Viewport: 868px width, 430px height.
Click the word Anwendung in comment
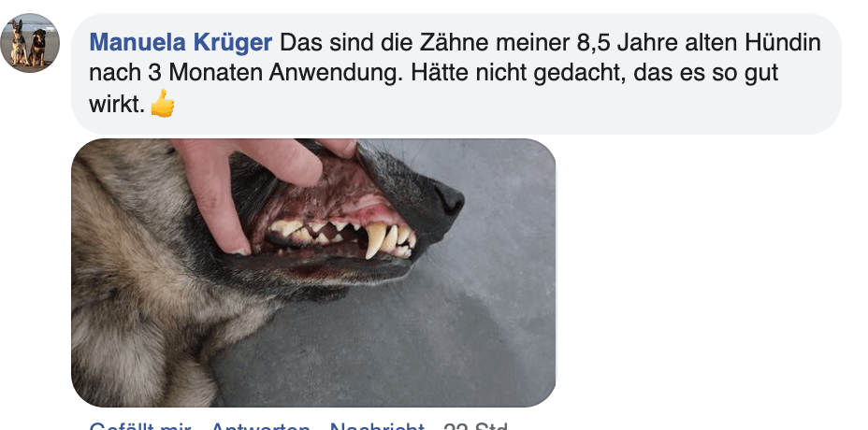pos(337,73)
